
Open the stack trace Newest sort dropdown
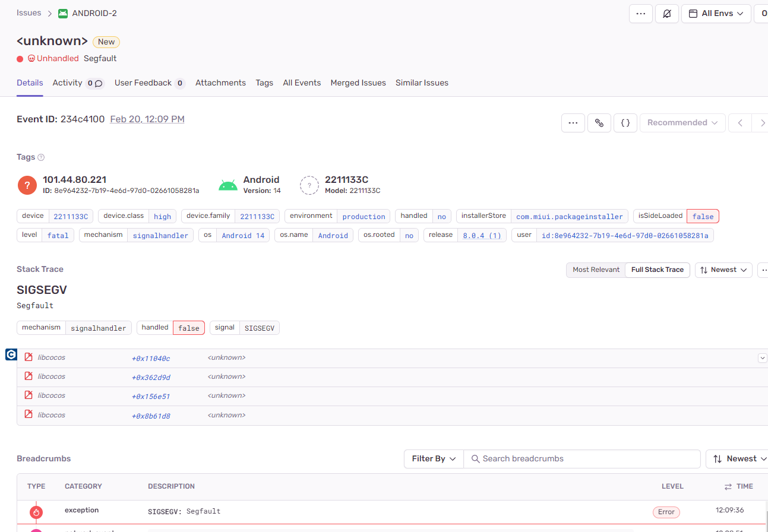[723, 270]
